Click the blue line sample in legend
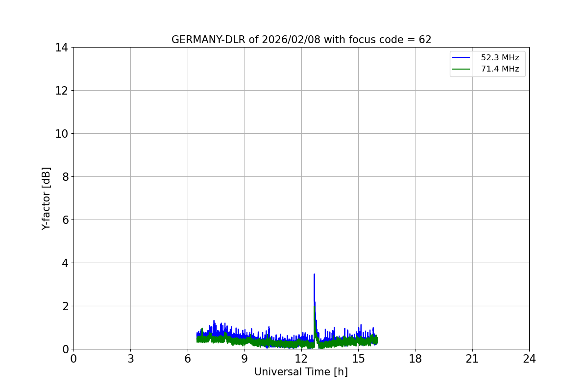588x392 pixels. (x=462, y=58)
